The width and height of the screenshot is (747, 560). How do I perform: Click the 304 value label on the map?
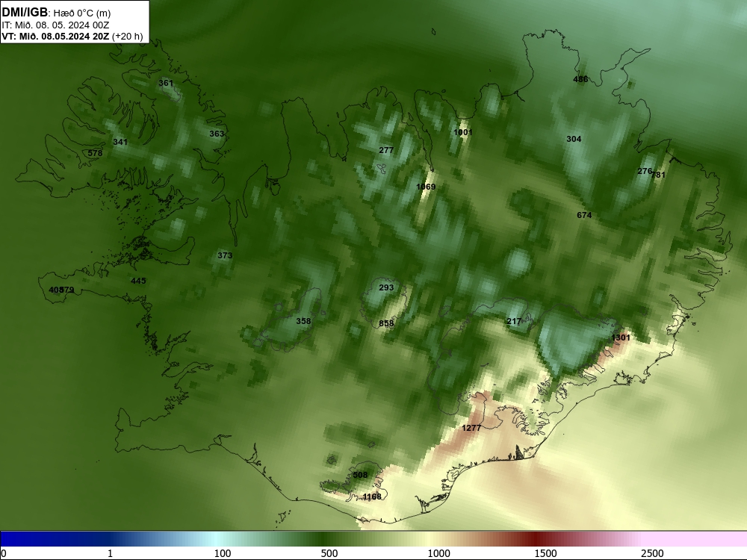(x=574, y=139)
